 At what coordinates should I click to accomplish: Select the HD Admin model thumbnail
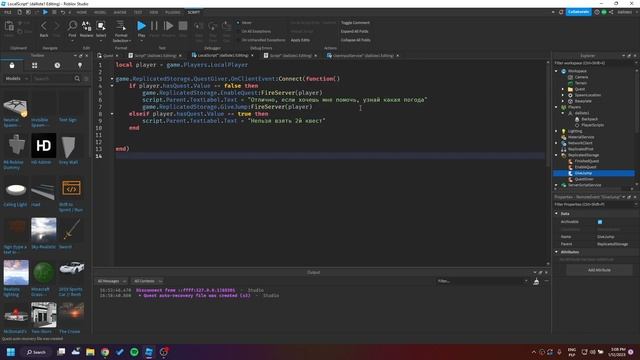coord(43,146)
